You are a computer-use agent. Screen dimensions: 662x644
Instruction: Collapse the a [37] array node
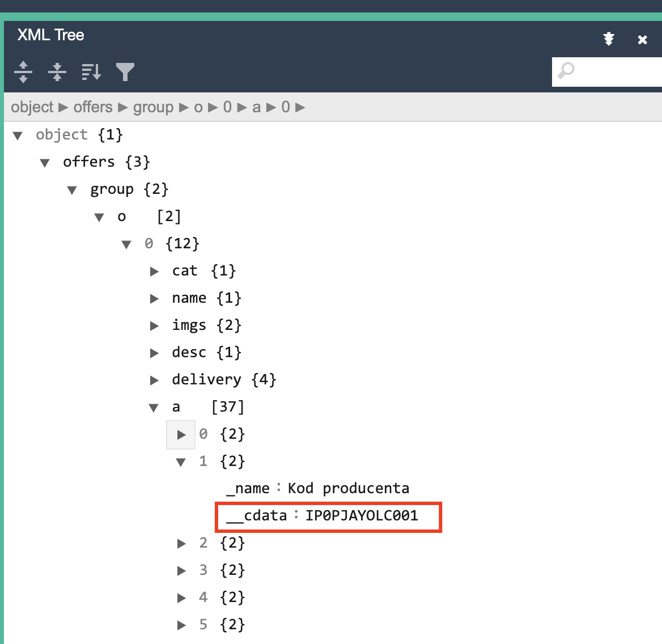[154, 408]
